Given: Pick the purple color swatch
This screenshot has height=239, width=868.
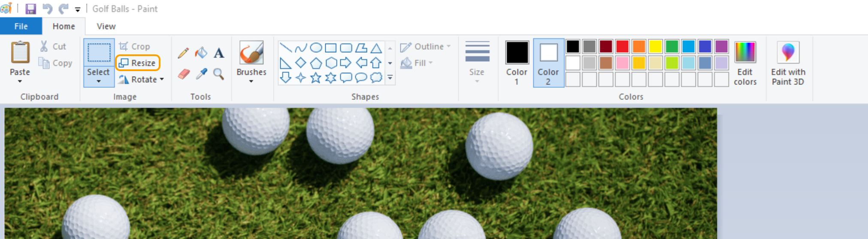Looking at the screenshot, I should [722, 46].
